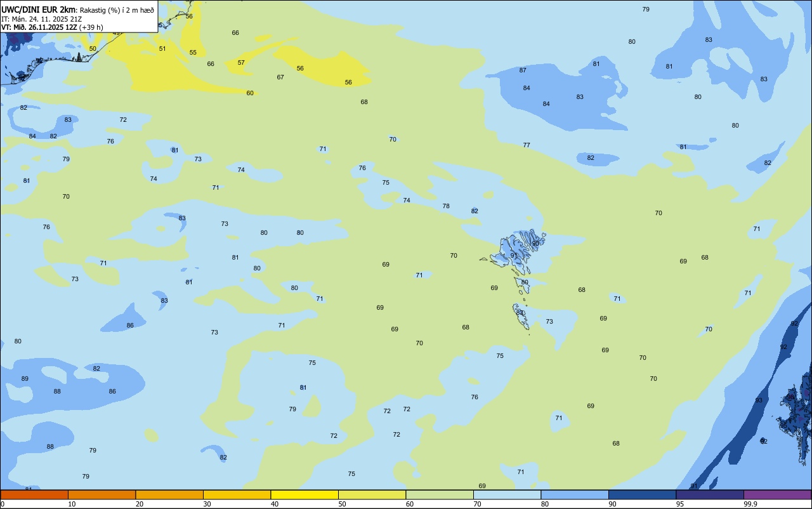Click the '99.9' legend tick label
Viewport: 812px width, 509px height.
[x=750, y=504]
